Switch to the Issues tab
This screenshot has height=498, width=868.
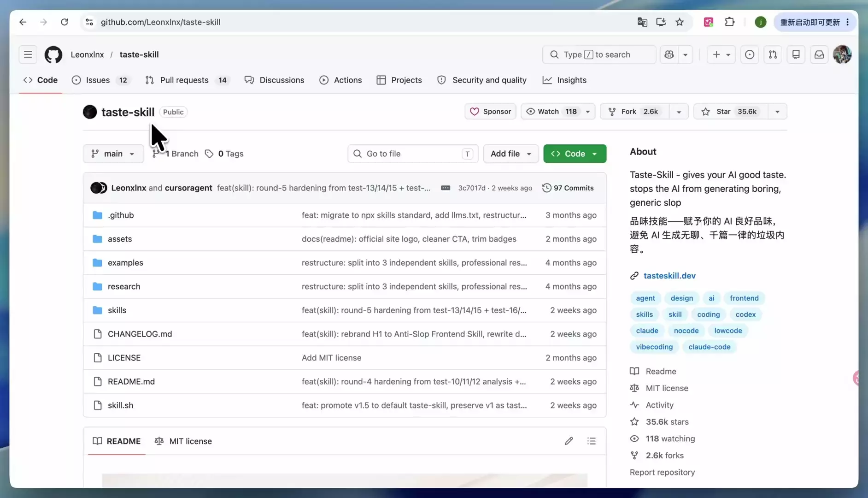click(x=101, y=80)
